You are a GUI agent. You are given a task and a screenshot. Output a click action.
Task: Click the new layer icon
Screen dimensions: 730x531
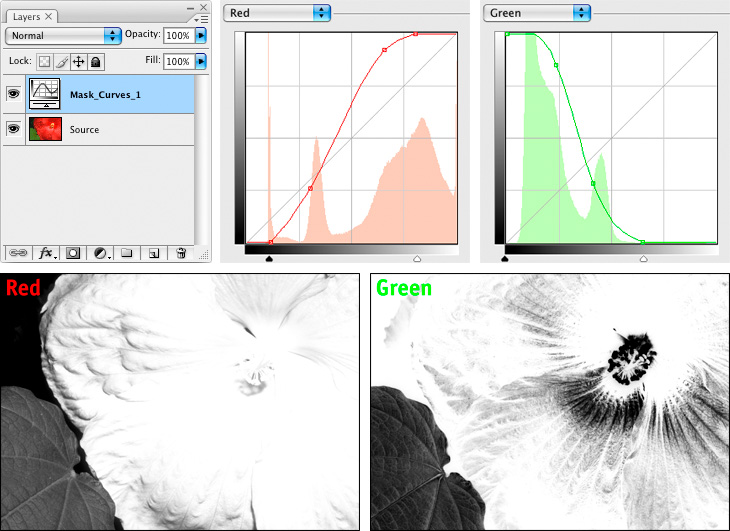(154, 253)
